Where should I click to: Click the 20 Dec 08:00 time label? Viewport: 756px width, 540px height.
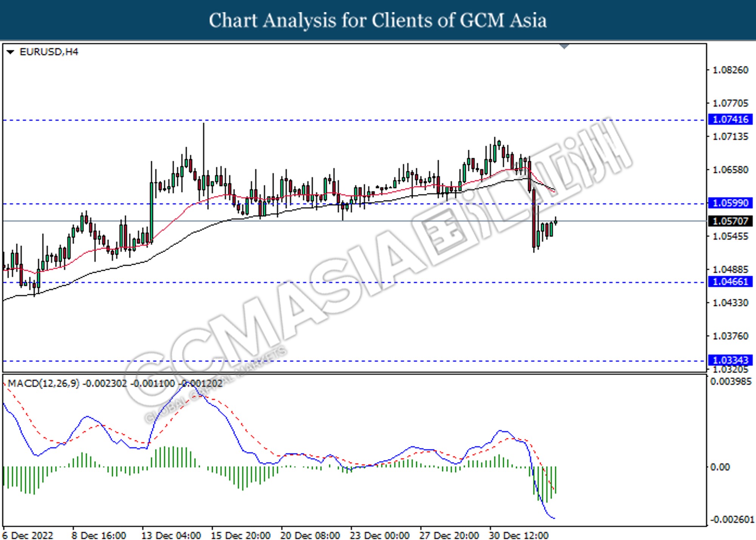pyautogui.click(x=310, y=535)
